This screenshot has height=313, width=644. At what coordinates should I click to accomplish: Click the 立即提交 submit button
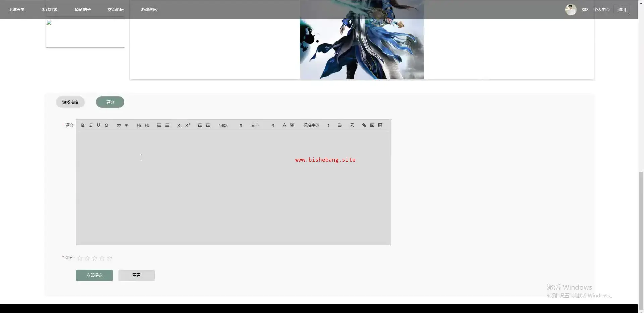(94, 275)
